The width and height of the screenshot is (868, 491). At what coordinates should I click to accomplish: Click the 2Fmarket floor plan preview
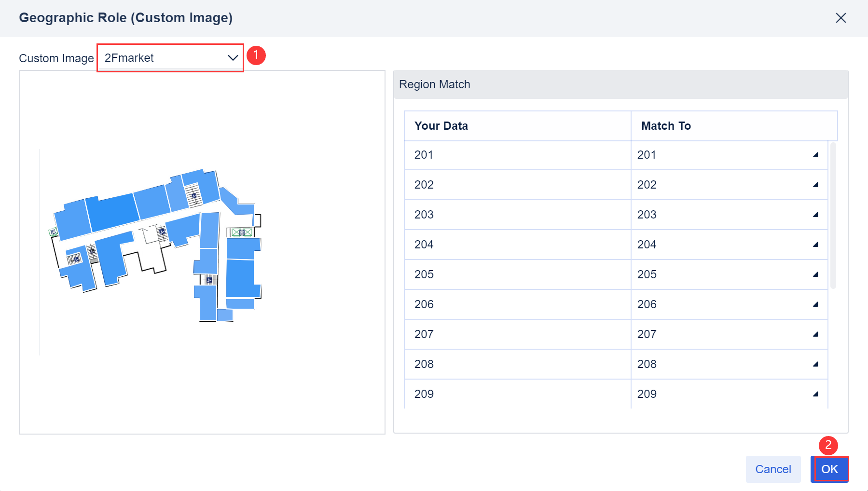pos(159,241)
